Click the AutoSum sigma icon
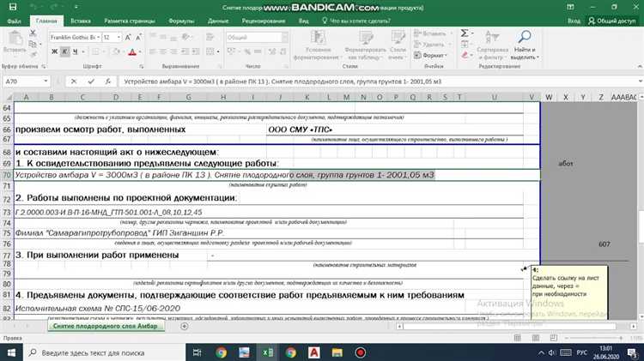Screen dimensions: 644x361 (465, 33)
